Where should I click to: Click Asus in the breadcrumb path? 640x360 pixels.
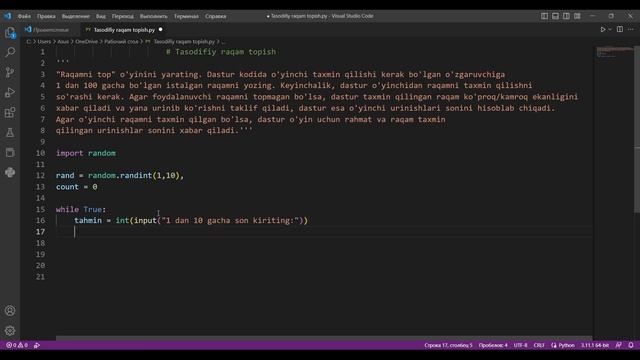pos(63,42)
